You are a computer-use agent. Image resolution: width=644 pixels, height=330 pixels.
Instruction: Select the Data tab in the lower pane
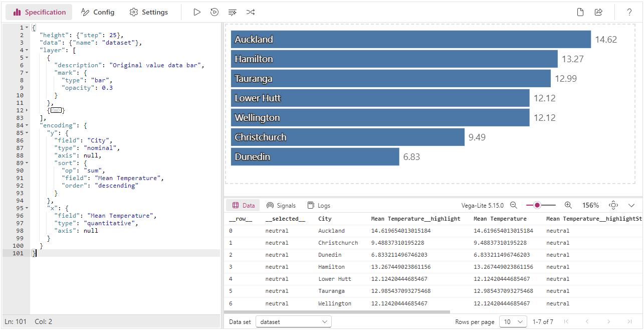click(244, 205)
